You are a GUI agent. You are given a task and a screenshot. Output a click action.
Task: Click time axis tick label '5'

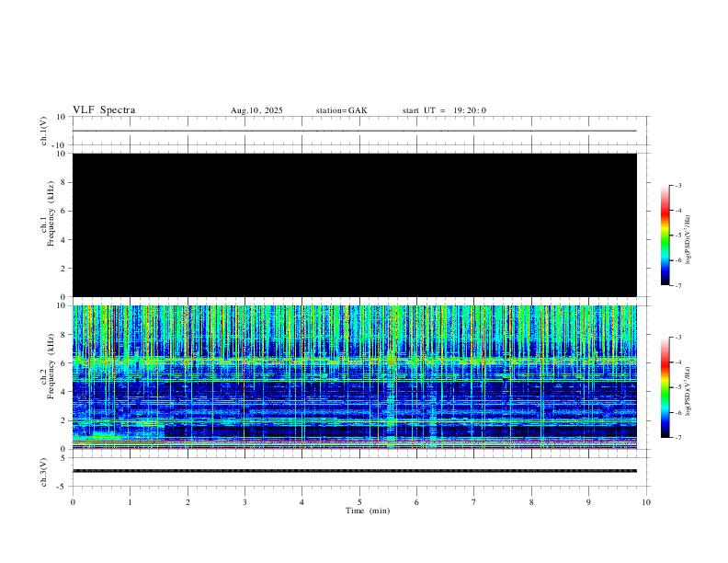click(359, 502)
